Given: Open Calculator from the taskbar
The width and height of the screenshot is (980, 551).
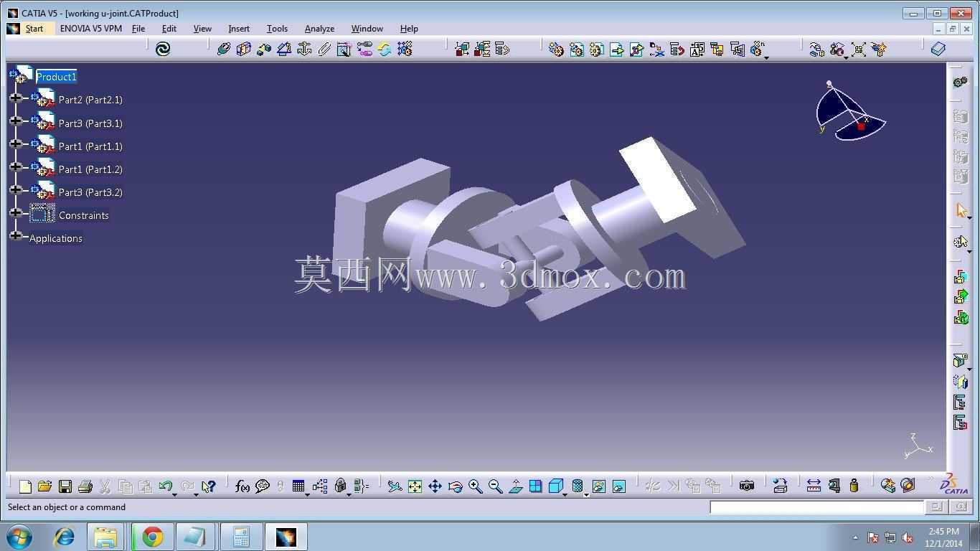Looking at the screenshot, I should 241,537.
